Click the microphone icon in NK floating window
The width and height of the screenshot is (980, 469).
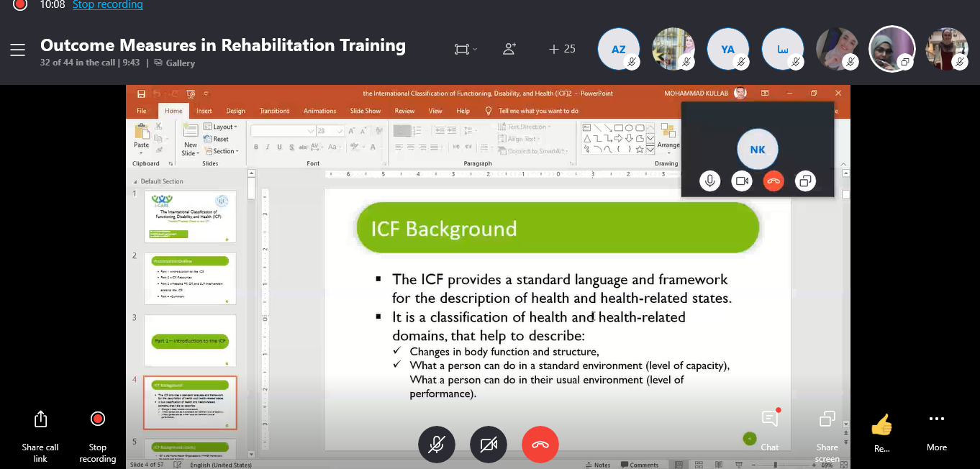pos(710,181)
